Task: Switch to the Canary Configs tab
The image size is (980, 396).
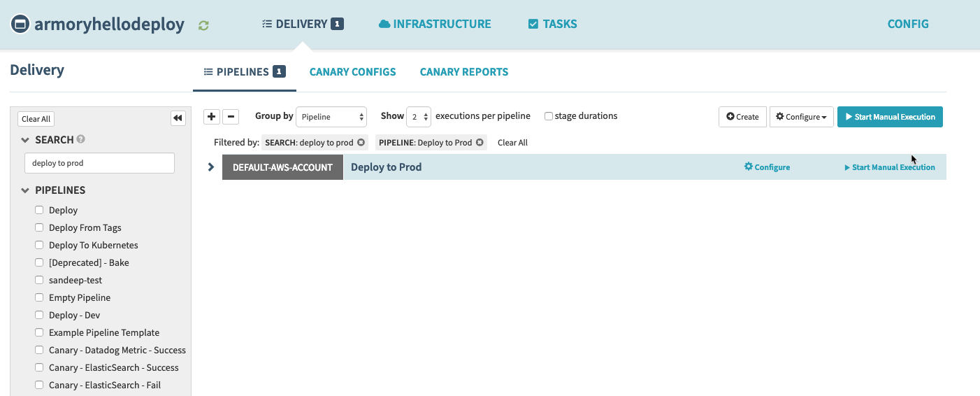Action: (352, 72)
